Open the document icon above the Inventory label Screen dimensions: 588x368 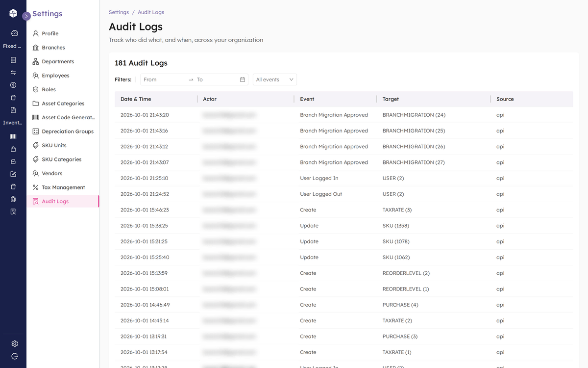pos(13,110)
